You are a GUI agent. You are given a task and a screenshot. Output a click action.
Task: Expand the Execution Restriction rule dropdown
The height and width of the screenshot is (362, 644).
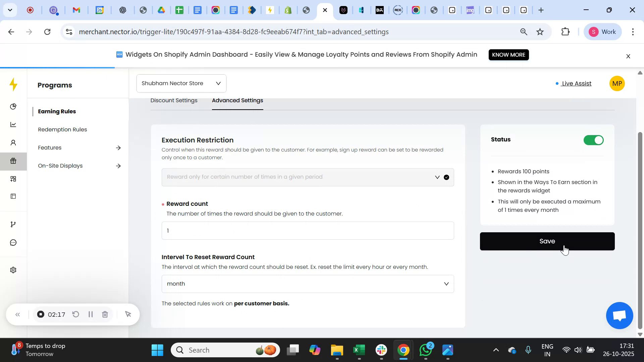point(436,177)
